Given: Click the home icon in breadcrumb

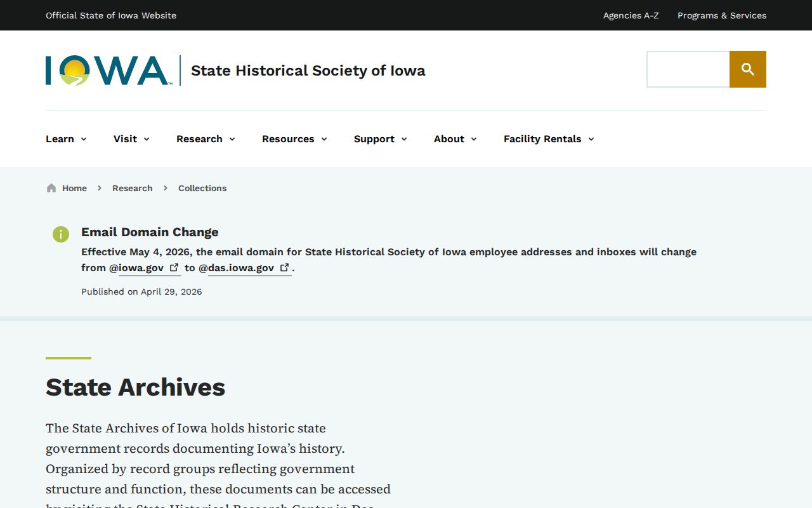Looking at the screenshot, I should (x=51, y=188).
